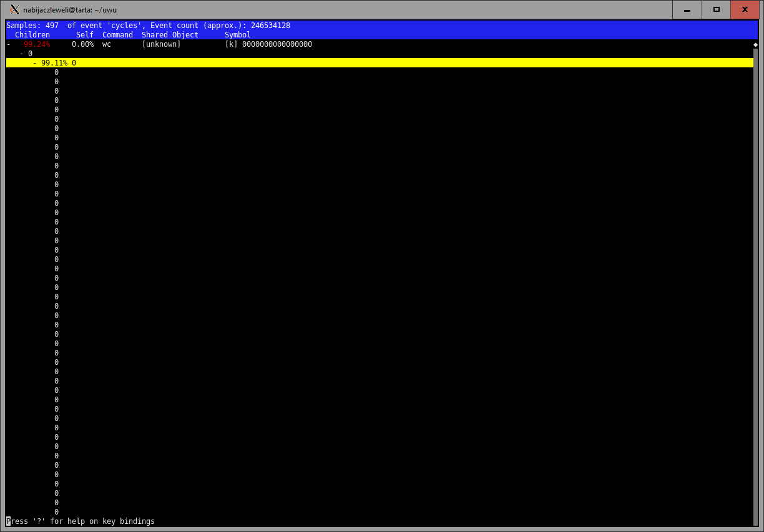Click the red 99.24% Children value
Viewport: 764px width, 532px height.
(37, 44)
